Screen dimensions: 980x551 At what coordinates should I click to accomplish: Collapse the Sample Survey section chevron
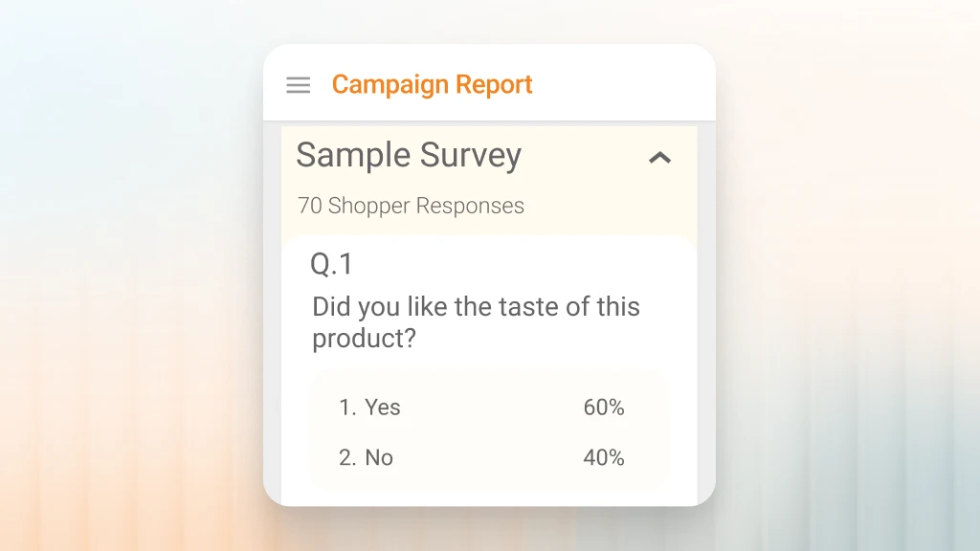coord(660,158)
